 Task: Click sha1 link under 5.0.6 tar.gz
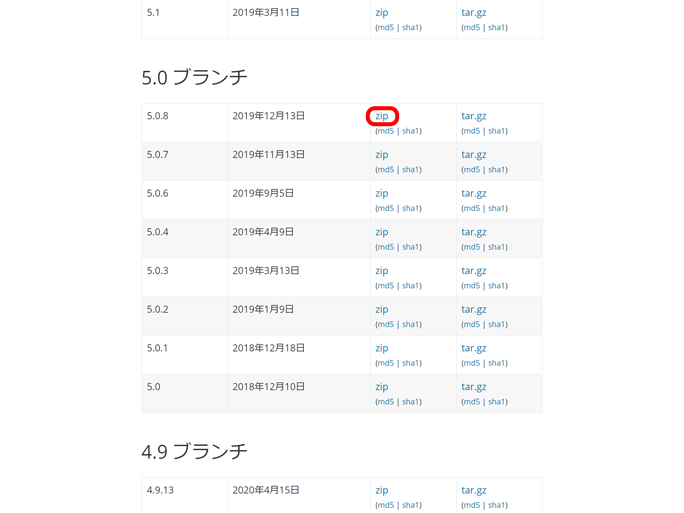click(x=497, y=209)
